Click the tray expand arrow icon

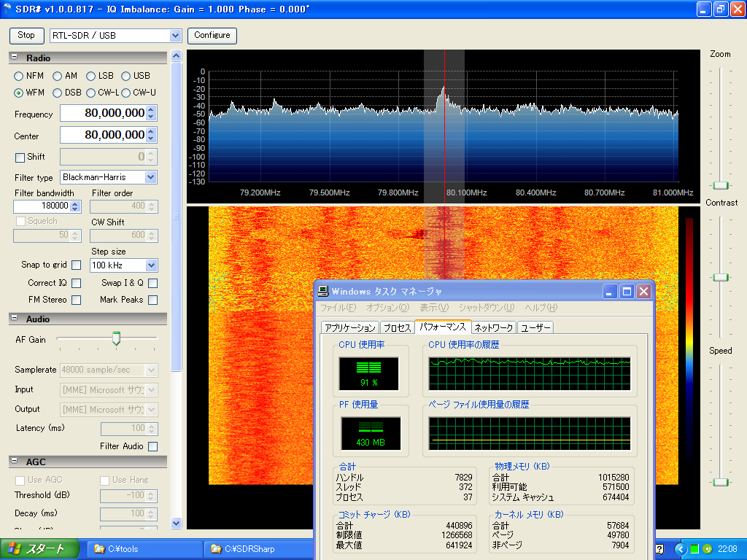pos(681,549)
